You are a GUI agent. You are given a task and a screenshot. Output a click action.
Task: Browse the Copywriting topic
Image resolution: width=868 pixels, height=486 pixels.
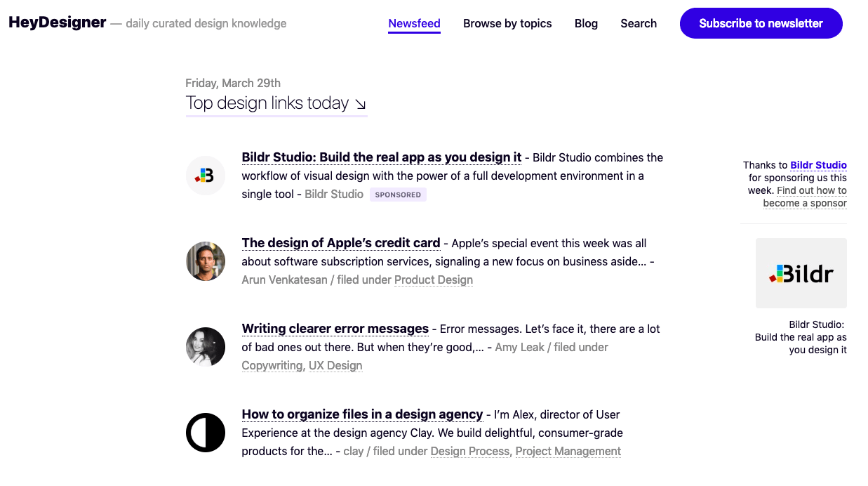point(272,365)
